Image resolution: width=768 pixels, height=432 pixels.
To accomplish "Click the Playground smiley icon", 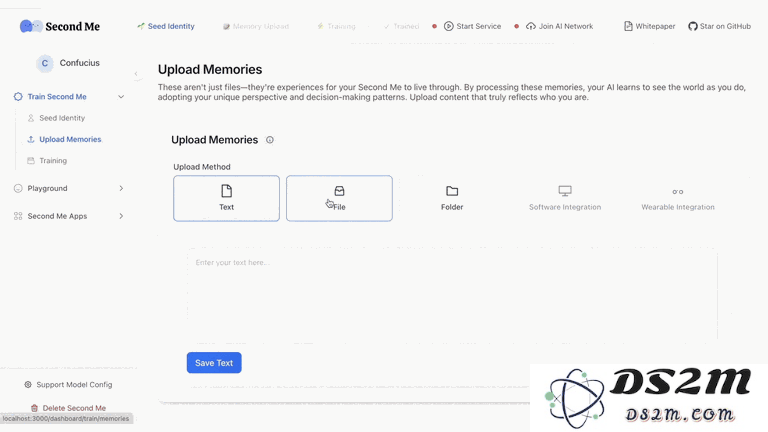I will tap(18, 189).
